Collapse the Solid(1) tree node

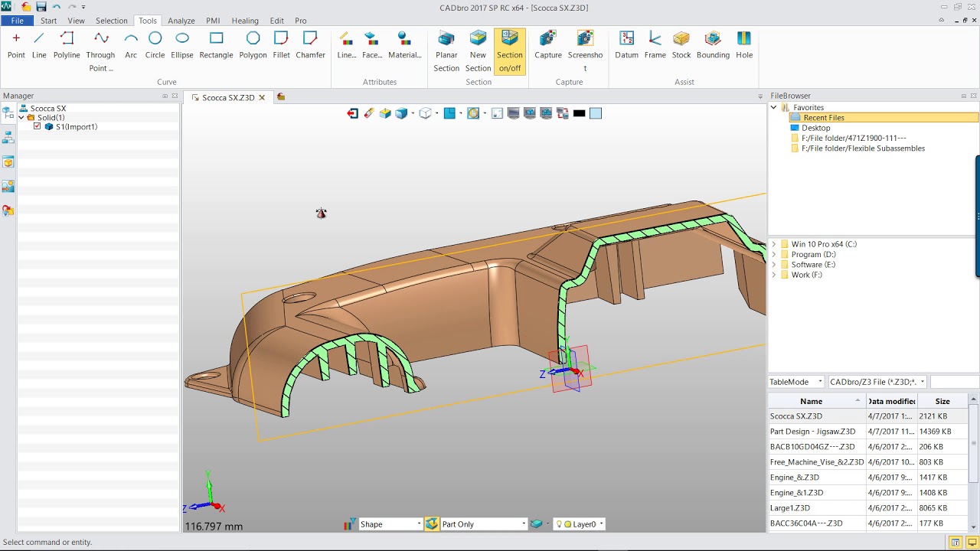pos(21,118)
